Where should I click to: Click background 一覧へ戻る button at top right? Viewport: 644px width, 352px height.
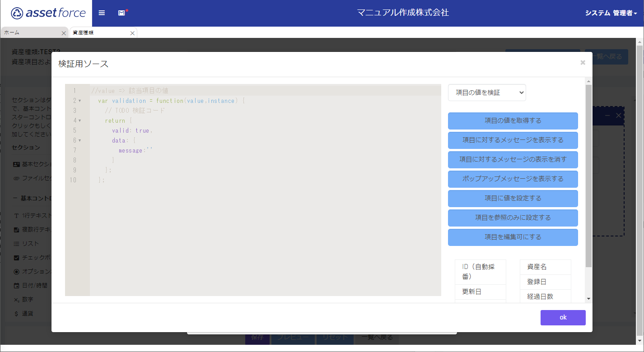[607, 56]
